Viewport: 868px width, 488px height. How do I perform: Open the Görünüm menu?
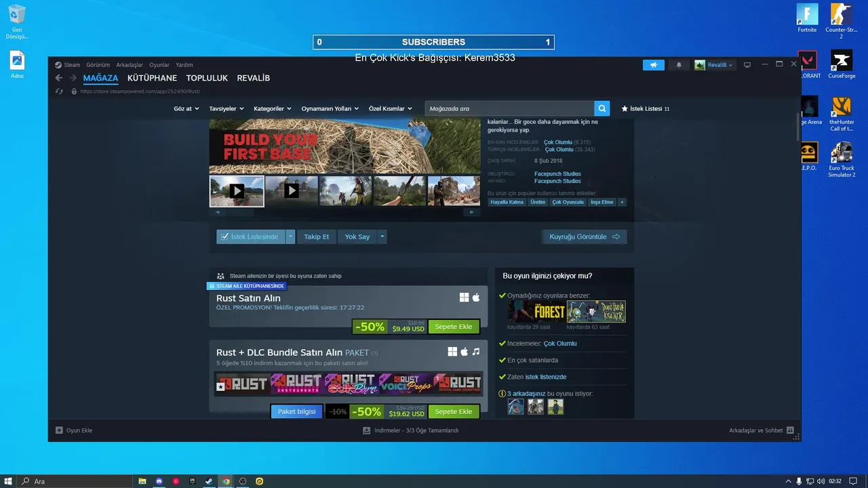pos(98,65)
